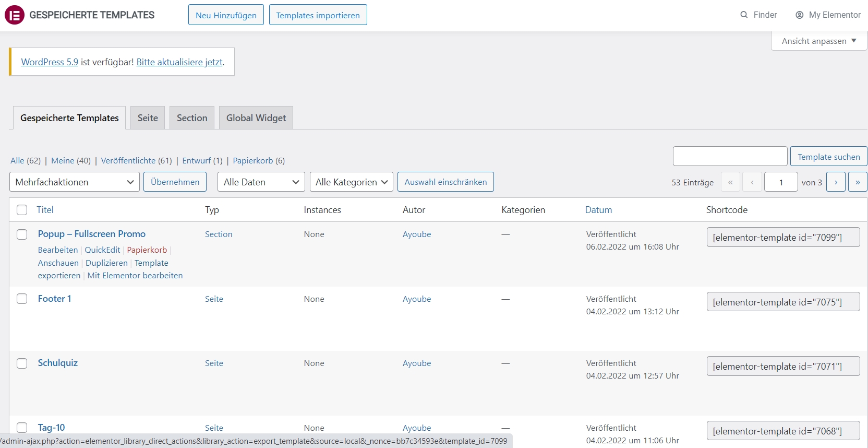Open the Popup – Fullscreen Promo template
This screenshot has width=868, height=448.
(92, 234)
